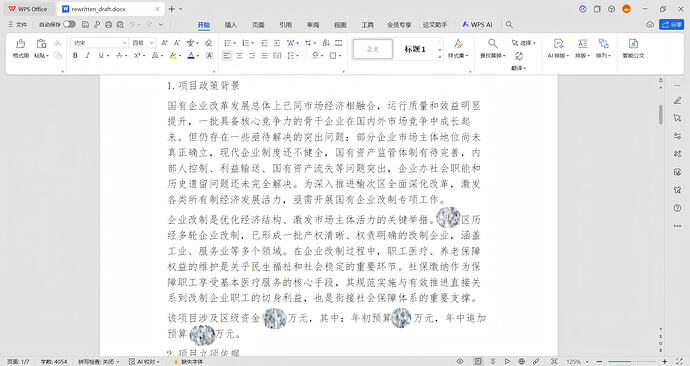Switch on the Auto Save (自动保存) toggle
The width and height of the screenshot is (690, 366).
click(x=69, y=24)
